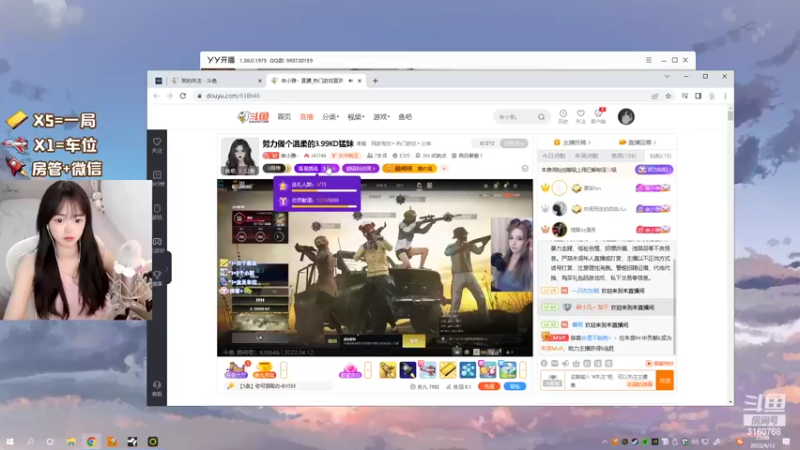Open the support headset icon in sidebar

(x=157, y=388)
